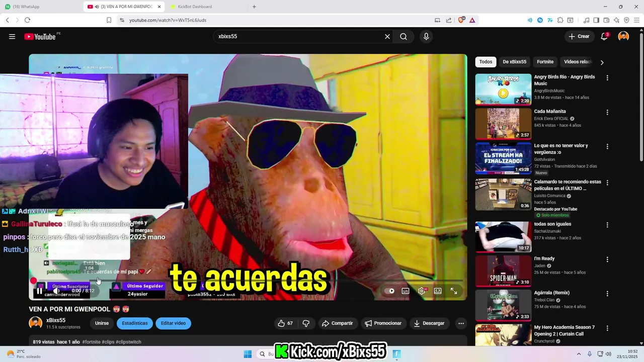Open options for My Hero Academia Season 7 video
The width and height of the screenshot is (644, 362).
click(607, 328)
